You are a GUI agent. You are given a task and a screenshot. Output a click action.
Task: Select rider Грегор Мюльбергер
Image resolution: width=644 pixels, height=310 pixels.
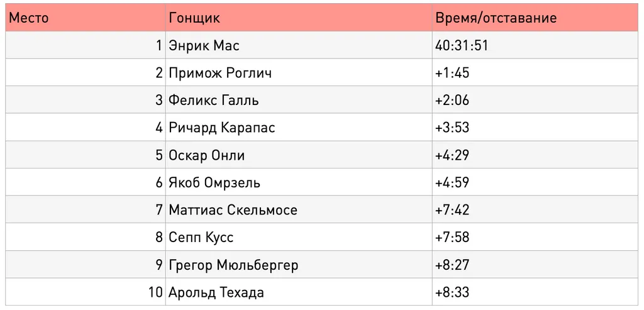[x=233, y=265]
